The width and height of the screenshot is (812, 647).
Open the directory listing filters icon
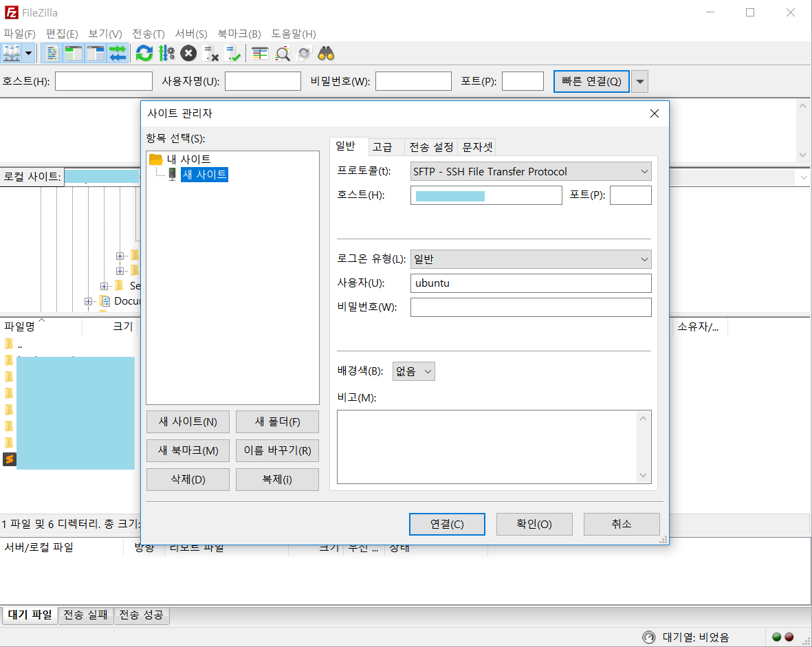[259, 54]
